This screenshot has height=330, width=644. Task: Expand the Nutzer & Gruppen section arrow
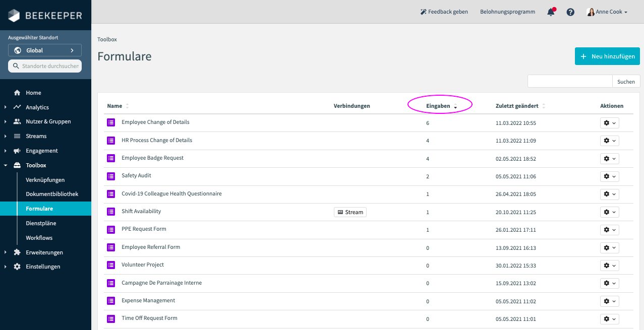point(5,121)
